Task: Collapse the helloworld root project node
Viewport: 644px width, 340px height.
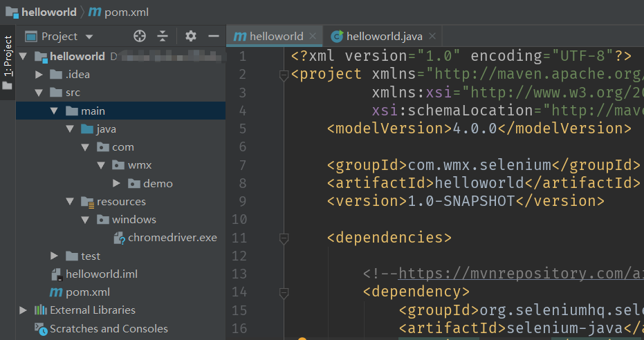Action: pyautogui.click(x=23, y=56)
